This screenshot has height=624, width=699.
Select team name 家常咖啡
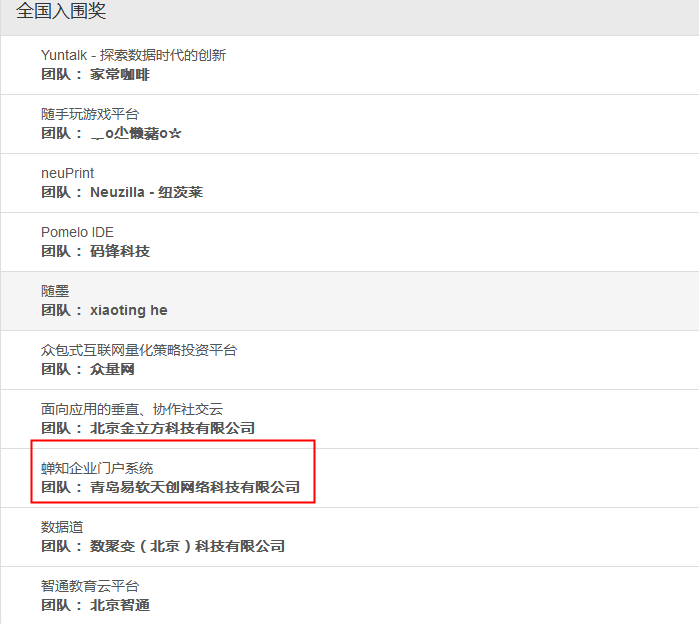119,74
